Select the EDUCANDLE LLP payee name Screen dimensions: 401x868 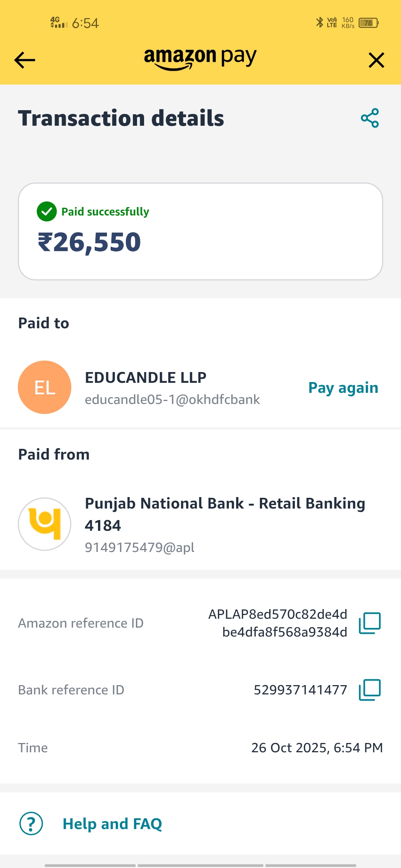(x=146, y=378)
